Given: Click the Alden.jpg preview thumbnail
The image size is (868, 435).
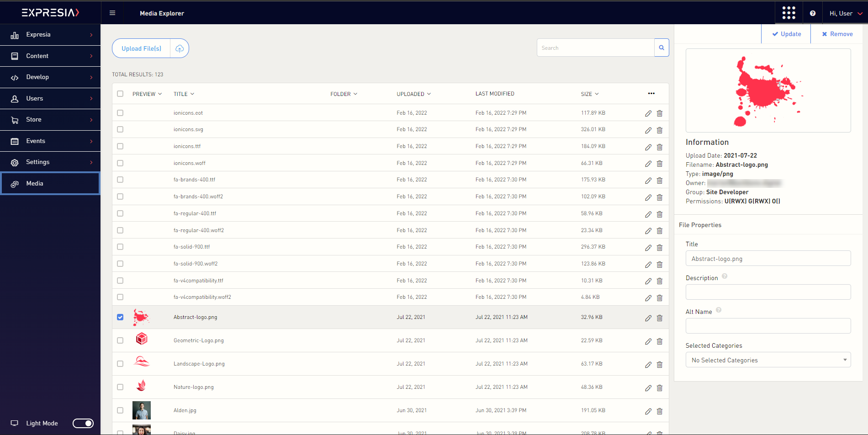Looking at the screenshot, I should [142, 410].
